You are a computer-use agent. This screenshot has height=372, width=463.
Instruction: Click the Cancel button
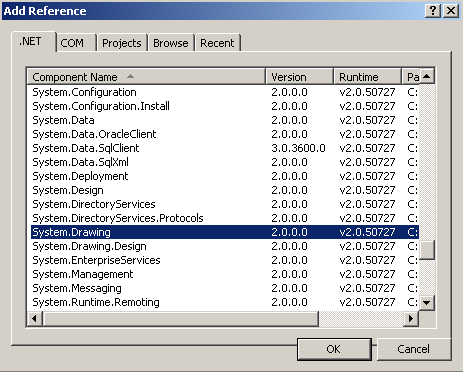tap(413, 349)
